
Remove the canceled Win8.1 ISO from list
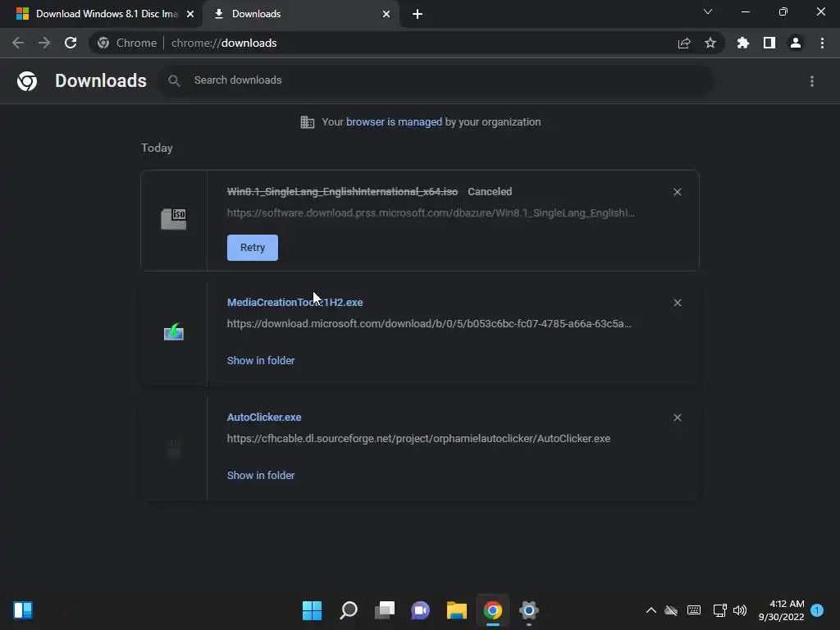pyautogui.click(x=677, y=192)
